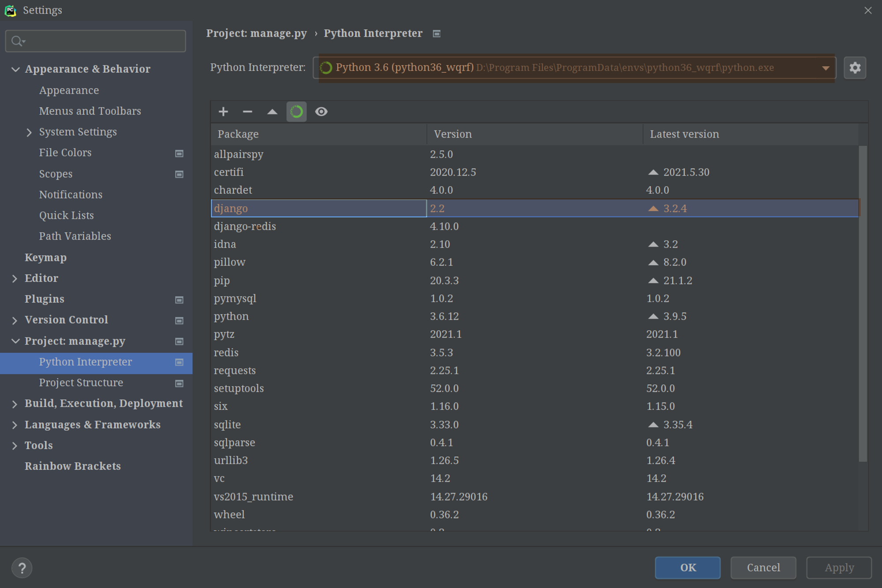Click the help question mark button
The height and width of the screenshot is (588, 882).
22,568
